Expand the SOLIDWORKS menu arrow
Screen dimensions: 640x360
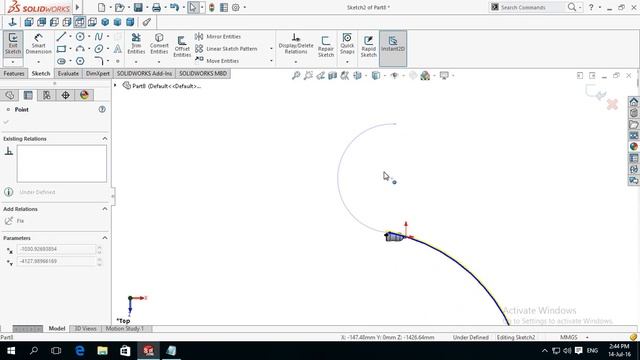point(77,7)
